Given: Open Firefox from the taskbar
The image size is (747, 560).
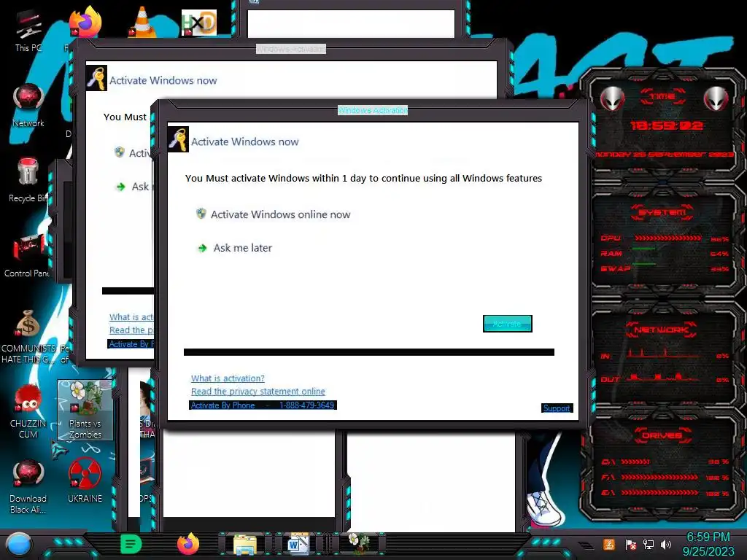Looking at the screenshot, I should 188,544.
